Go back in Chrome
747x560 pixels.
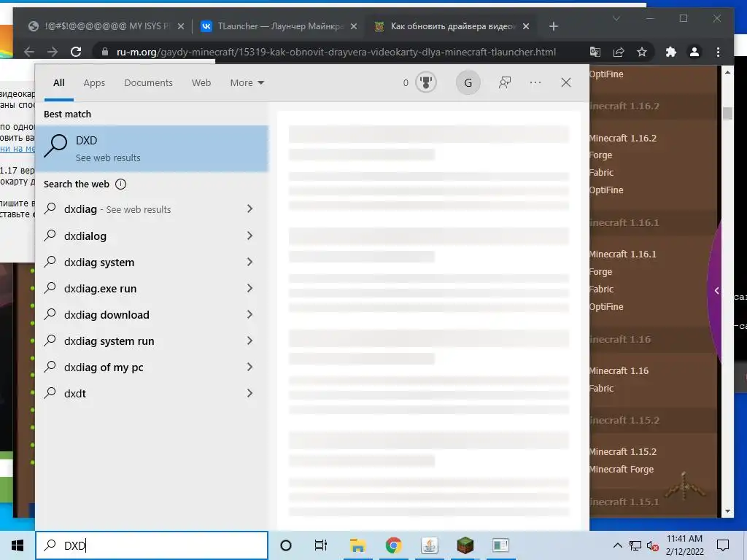[29, 52]
